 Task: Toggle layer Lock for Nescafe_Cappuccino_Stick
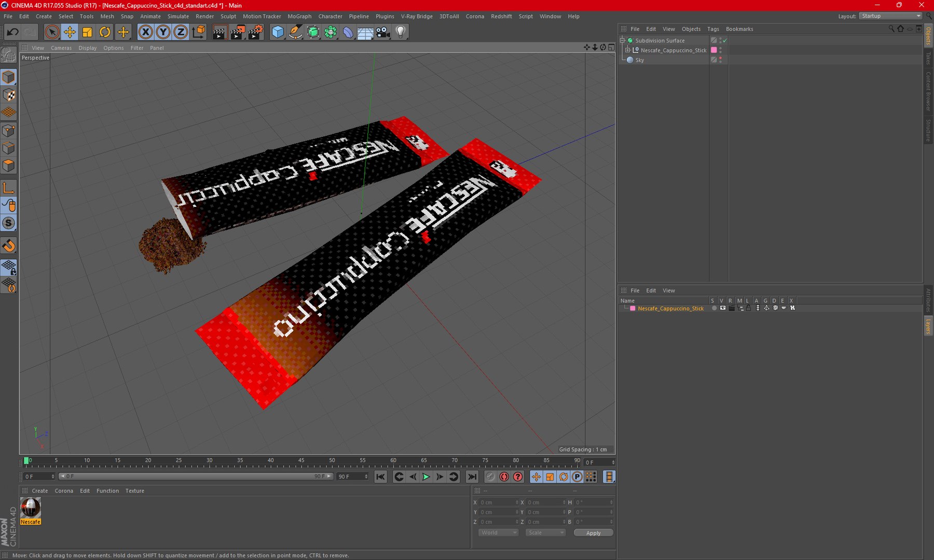(x=749, y=308)
